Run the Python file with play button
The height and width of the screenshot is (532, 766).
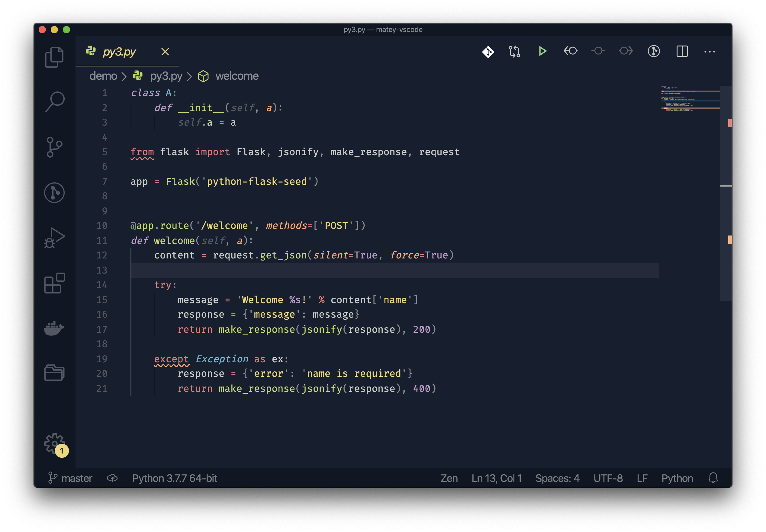542,51
